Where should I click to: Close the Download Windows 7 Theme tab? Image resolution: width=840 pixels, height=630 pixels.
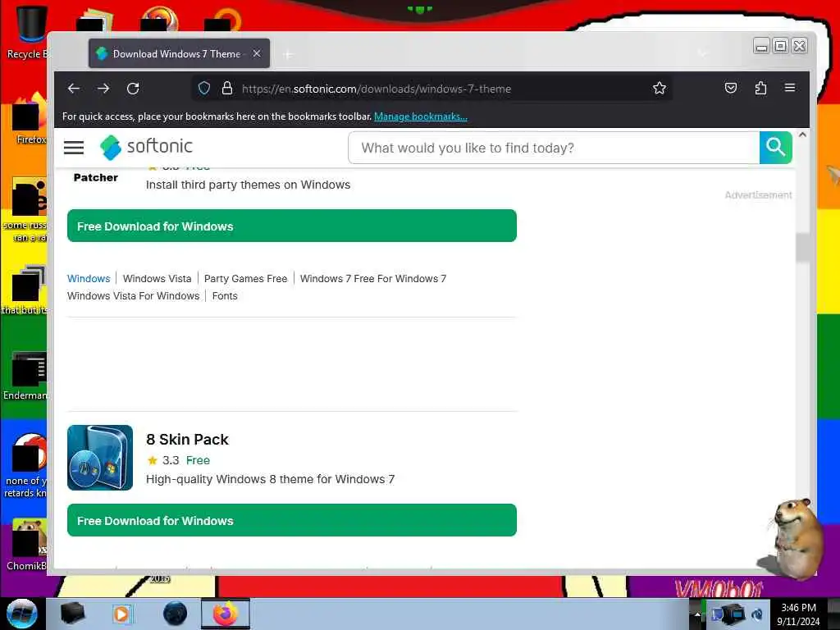coord(257,53)
